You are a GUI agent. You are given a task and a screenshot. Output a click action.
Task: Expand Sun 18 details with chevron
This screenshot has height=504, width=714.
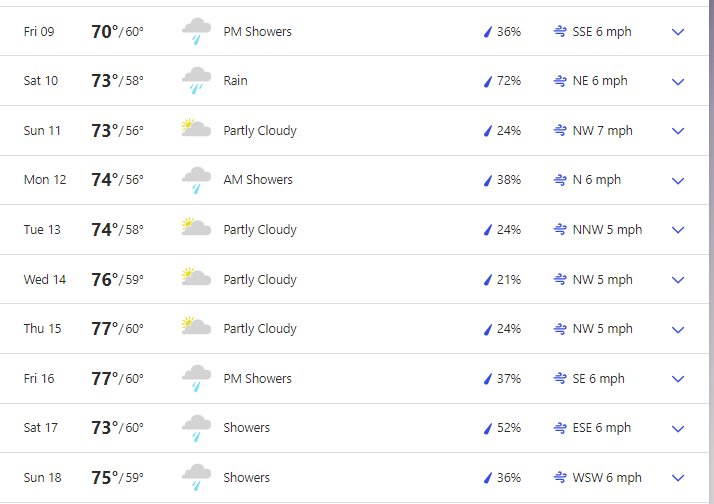(x=678, y=478)
